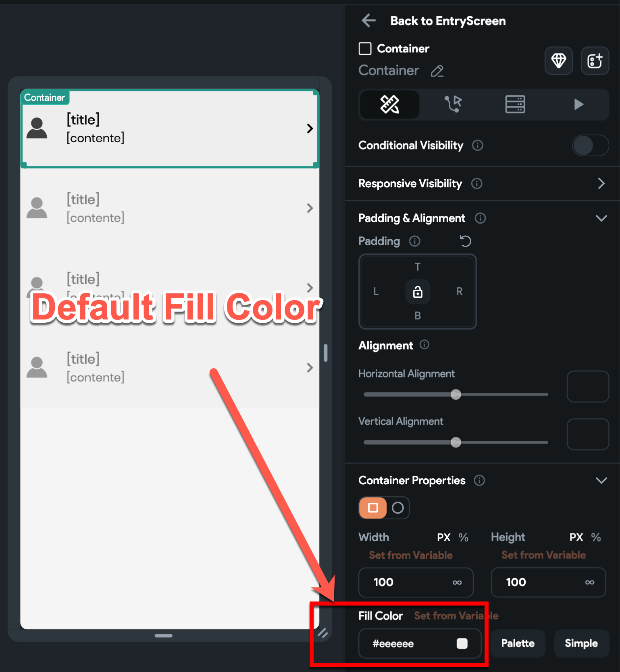Click Container Properties info icon

click(479, 480)
